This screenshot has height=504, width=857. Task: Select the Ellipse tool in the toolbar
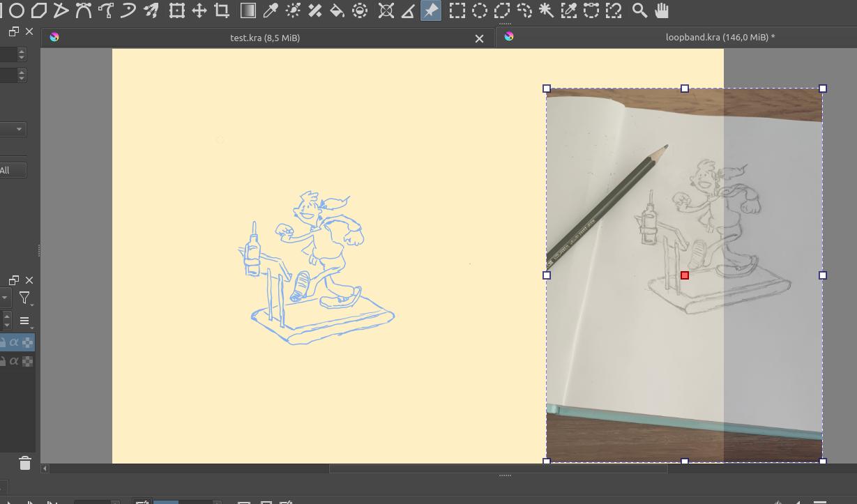[16, 10]
